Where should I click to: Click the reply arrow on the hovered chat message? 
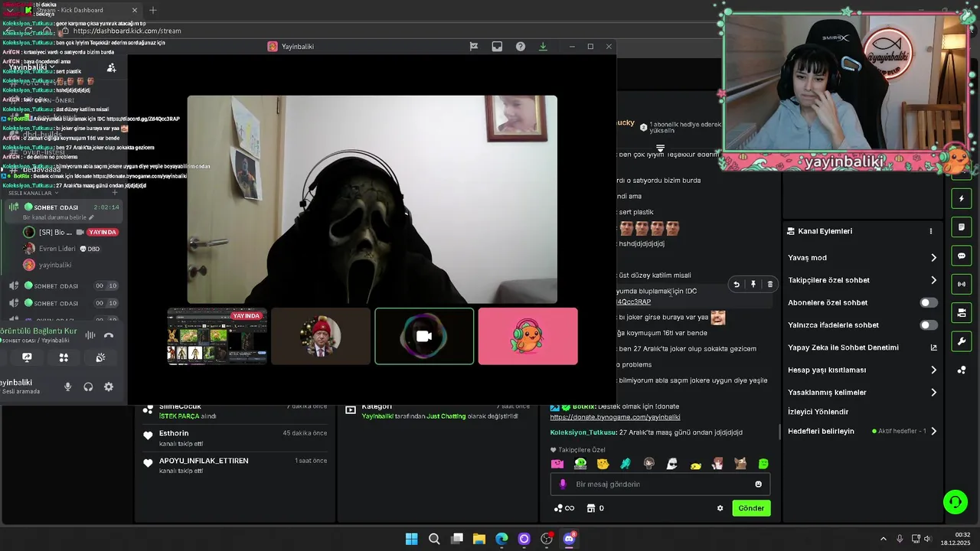737,285
